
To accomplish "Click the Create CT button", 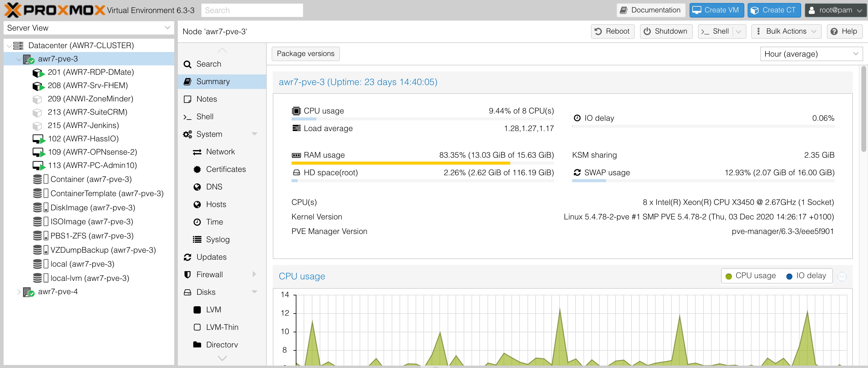I will (x=774, y=10).
